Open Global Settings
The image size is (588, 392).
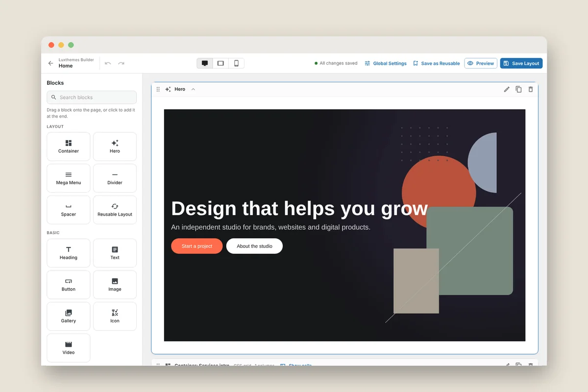386,63
